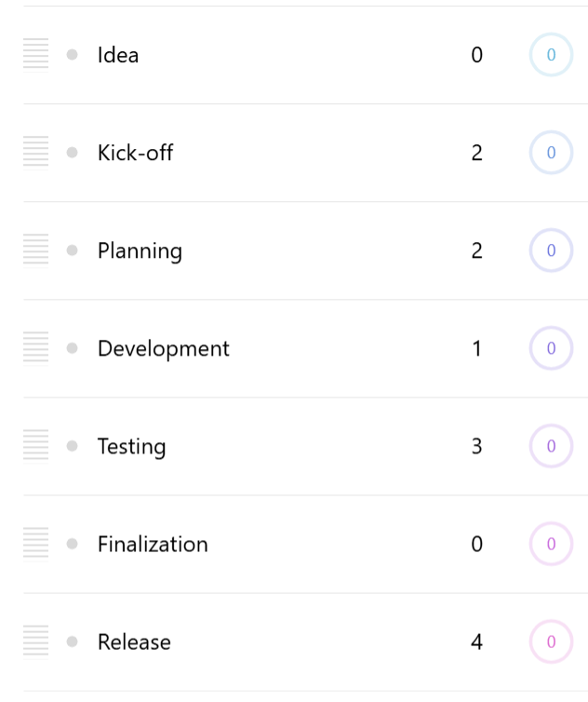The image size is (588, 702).
Task: Click the drag handle beside Kick-off
Action: pos(35,153)
